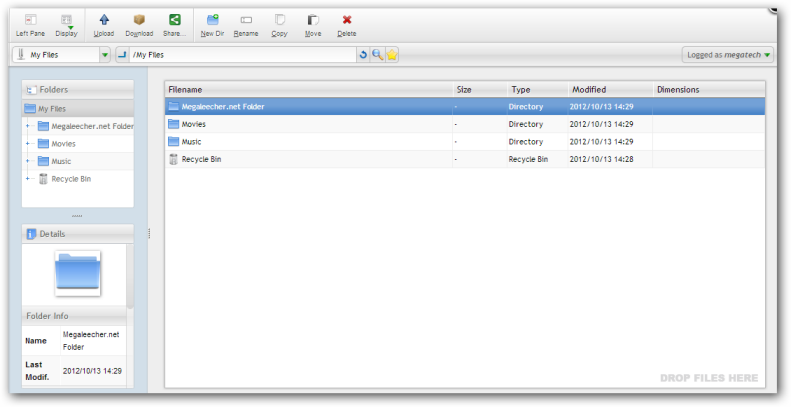The width and height of the screenshot is (791, 407).
Task: Click the Details panel header
Action: 78,234
